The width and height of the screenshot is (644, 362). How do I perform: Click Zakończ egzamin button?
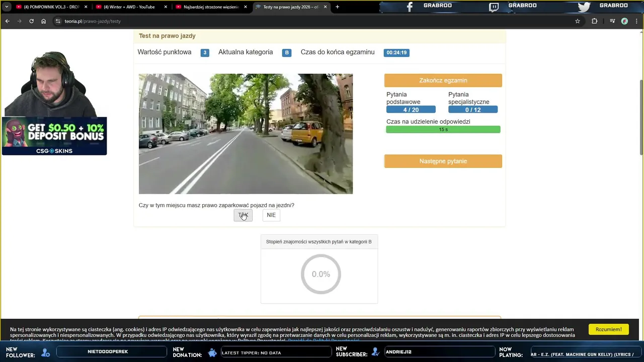tap(443, 80)
